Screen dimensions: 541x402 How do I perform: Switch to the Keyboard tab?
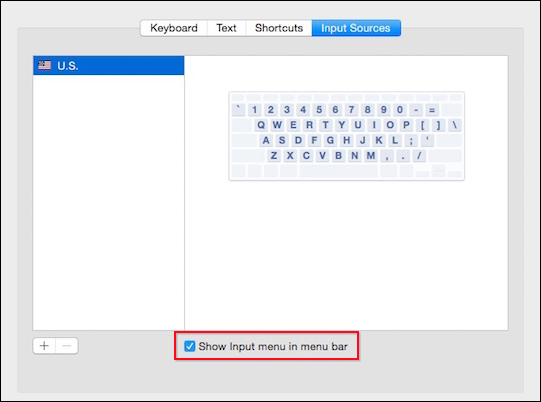tap(174, 28)
